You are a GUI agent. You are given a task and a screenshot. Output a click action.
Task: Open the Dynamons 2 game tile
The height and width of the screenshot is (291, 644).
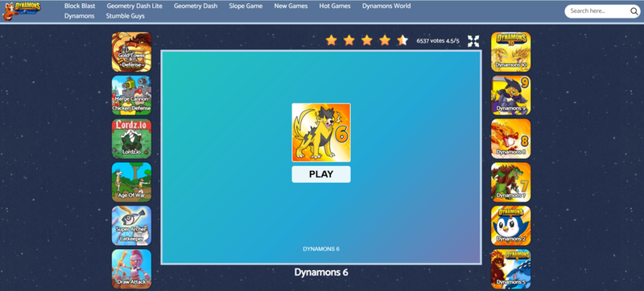point(511,226)
